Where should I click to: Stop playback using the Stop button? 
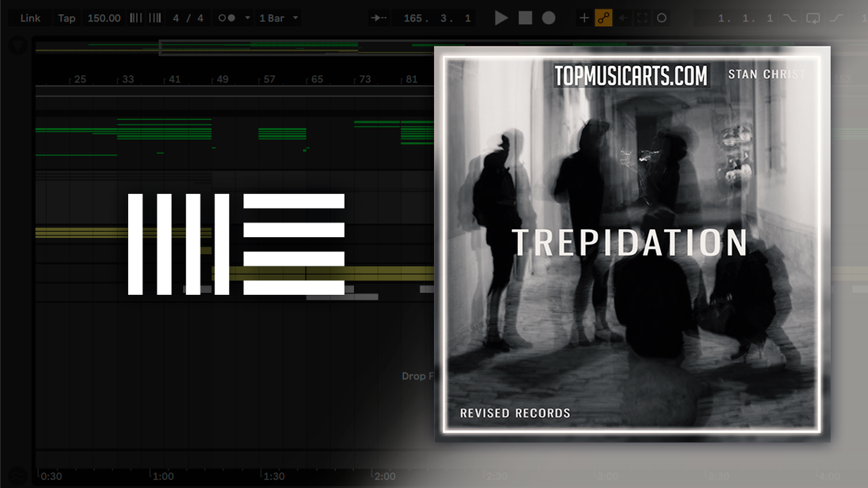(524, 17)
